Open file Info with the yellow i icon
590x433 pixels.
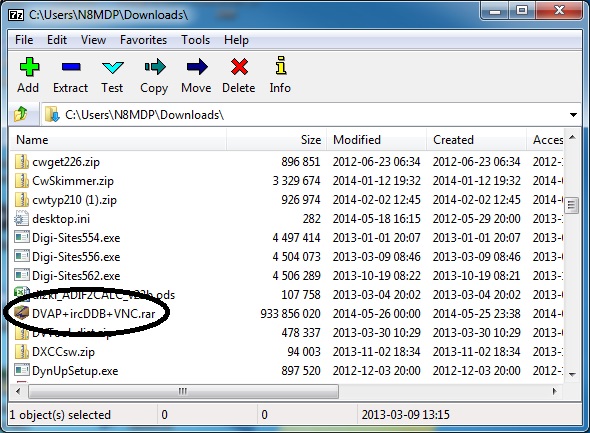pos(281,65)
